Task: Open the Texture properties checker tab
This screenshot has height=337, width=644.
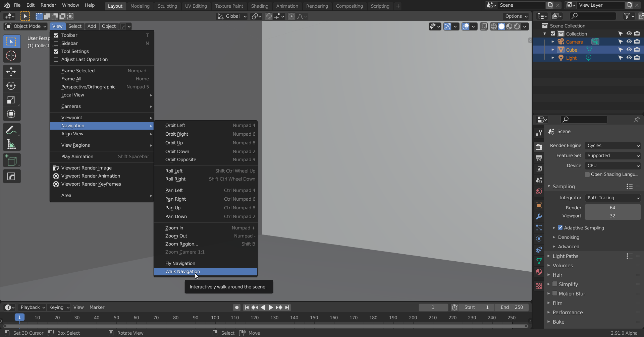Action: (539, 286)
